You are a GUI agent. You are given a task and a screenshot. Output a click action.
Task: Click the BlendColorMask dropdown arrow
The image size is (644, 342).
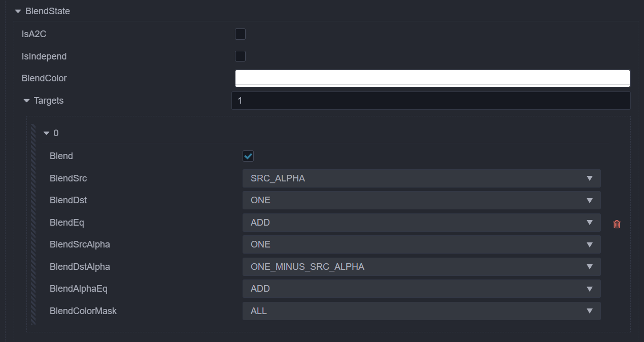pos(589,311)
